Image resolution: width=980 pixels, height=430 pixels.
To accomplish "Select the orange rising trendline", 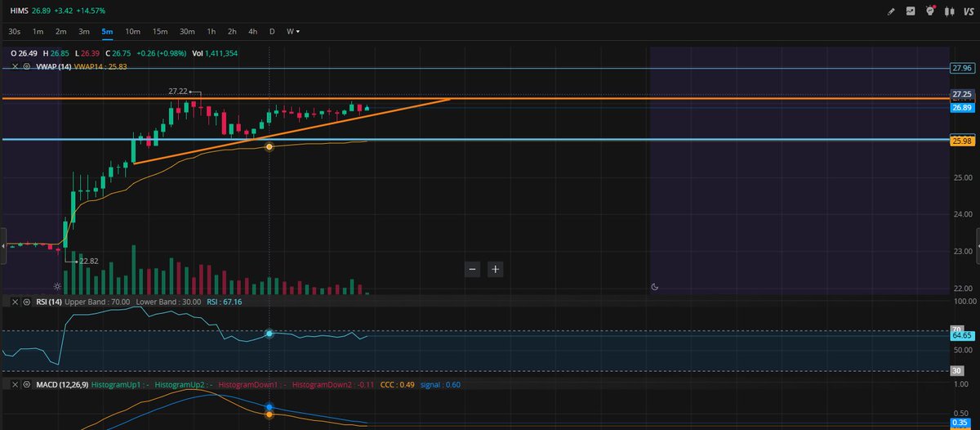I will (x=292, y=131).
